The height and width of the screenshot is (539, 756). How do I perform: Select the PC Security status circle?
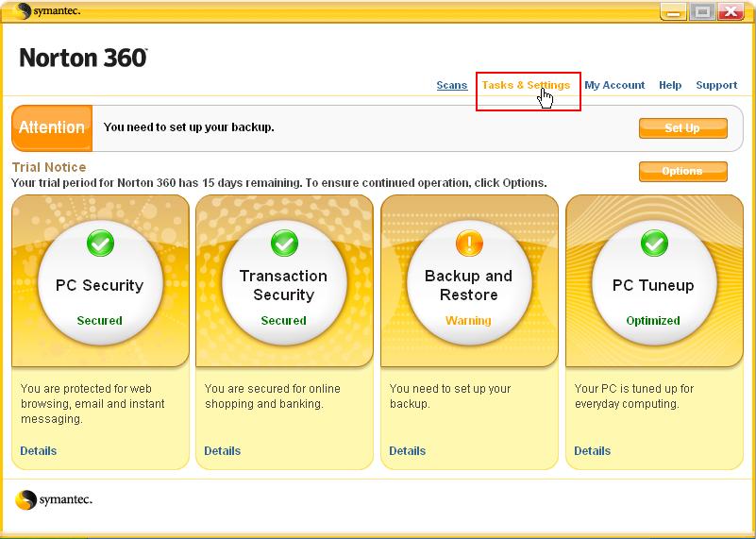pyautogui.click(x=100, y=283)
